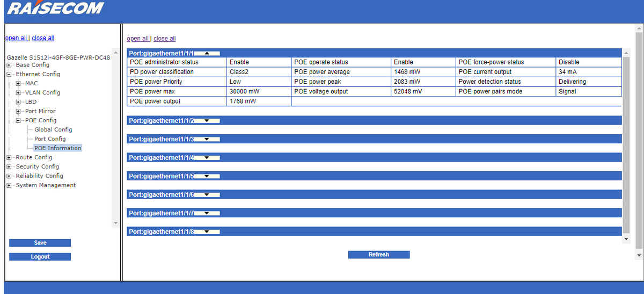Expand the Reliability Config tree node
644x294 pixels.
tap(9, 176)
